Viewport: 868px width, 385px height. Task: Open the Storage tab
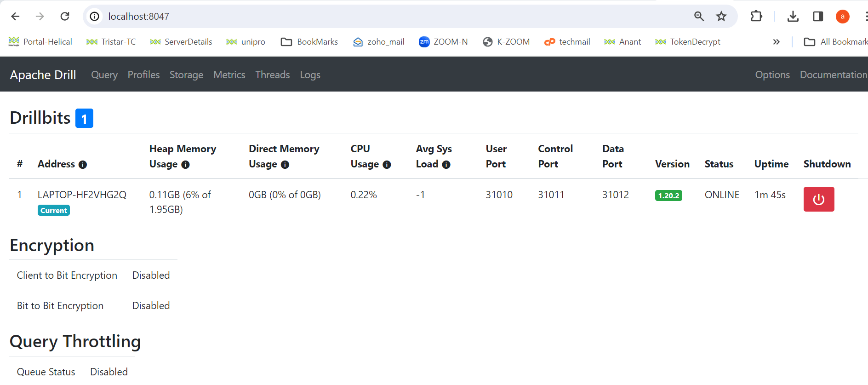pos(186,75)
